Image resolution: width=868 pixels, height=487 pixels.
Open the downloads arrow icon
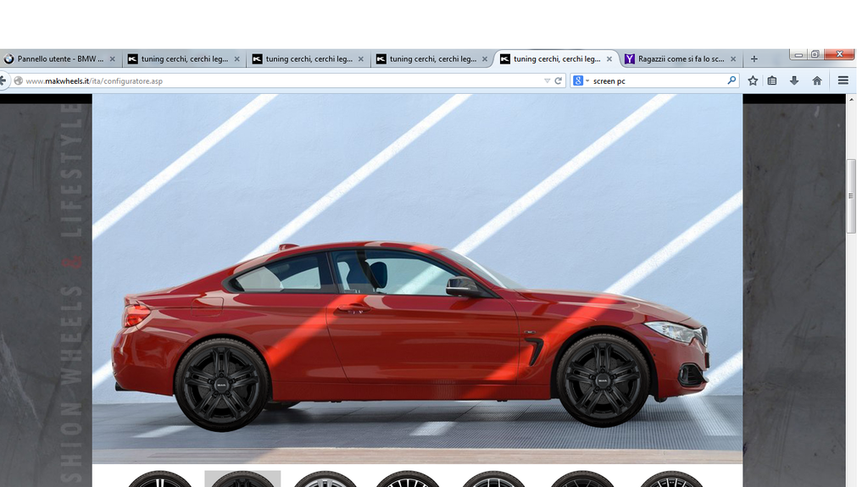coord(794,80)
